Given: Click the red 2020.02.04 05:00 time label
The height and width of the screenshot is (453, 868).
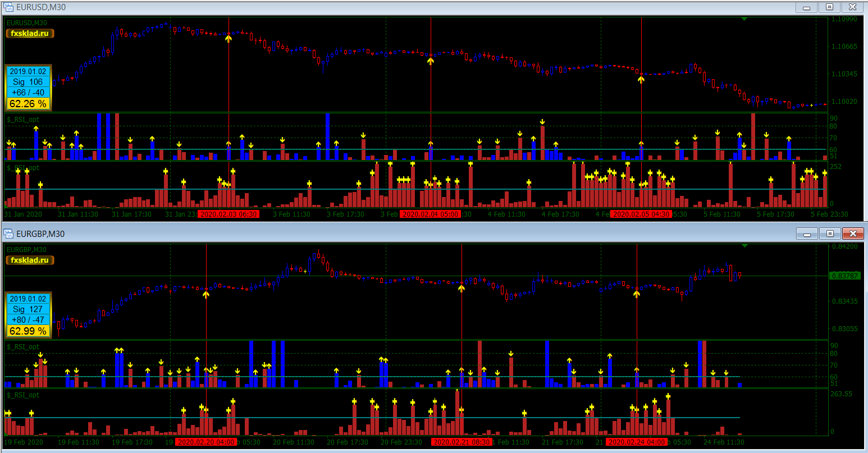Looking at the screenshot, I should [431, 214].
